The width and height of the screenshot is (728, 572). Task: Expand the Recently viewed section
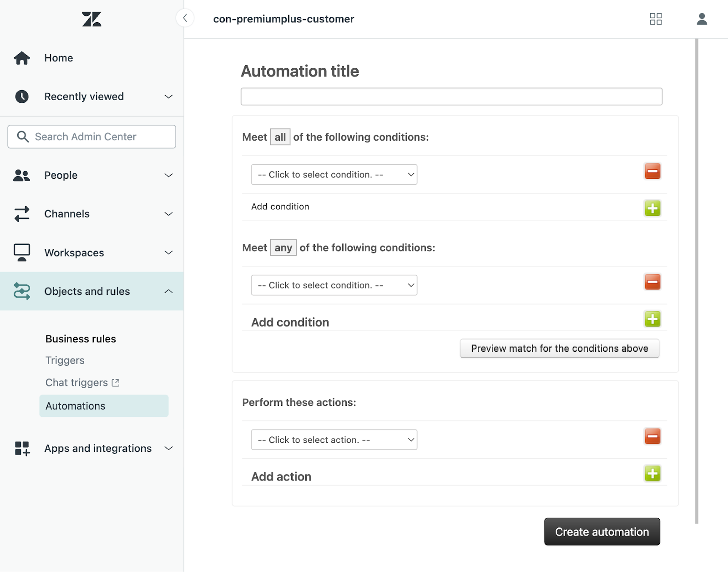[x=168, y=96]
